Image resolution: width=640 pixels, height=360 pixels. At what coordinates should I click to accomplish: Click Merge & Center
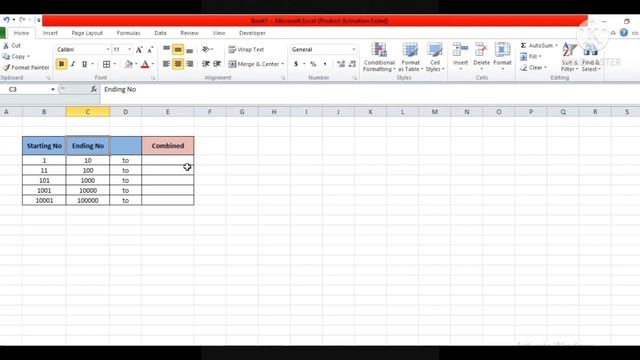254,64
